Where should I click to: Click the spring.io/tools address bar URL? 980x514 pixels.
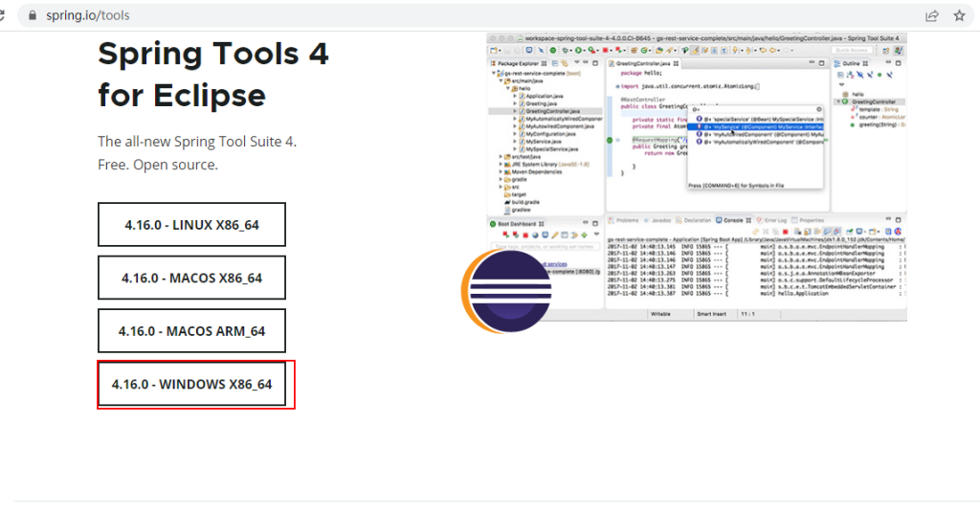tap(87, 15)
